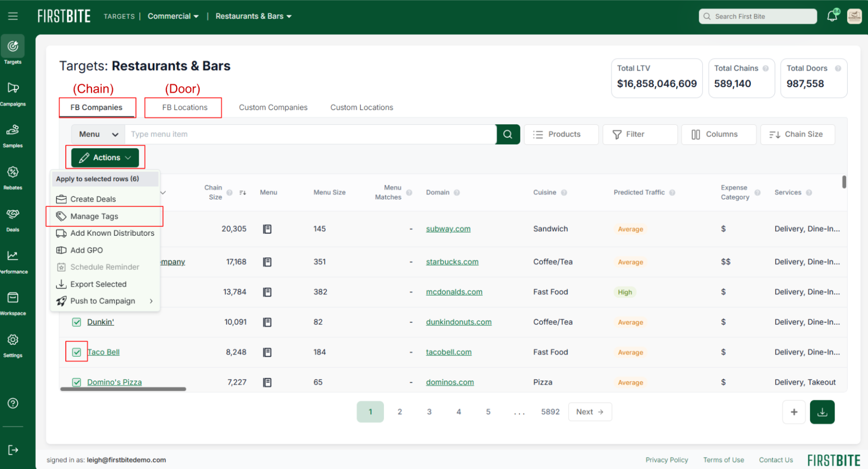Go to Campaigns in the sidebar

point(13,93)
